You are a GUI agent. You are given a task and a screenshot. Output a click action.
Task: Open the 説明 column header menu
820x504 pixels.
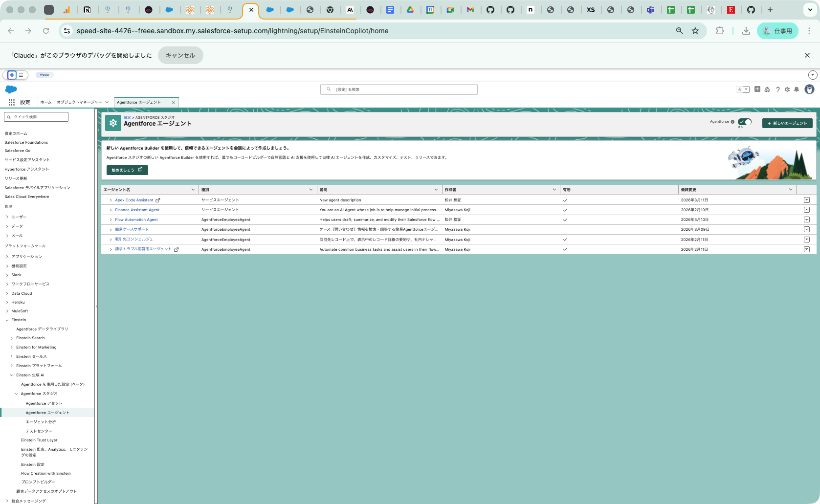click(x=436, y=190)
